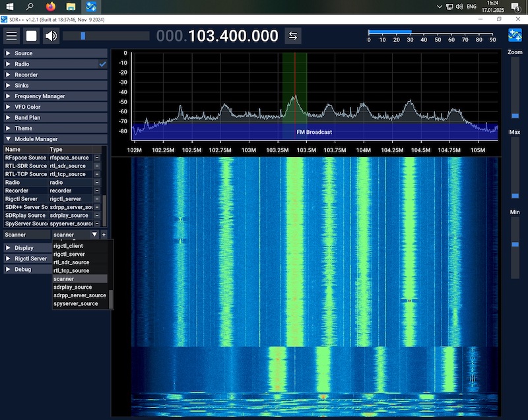Adjust the Min level slider

click(515, 248)
